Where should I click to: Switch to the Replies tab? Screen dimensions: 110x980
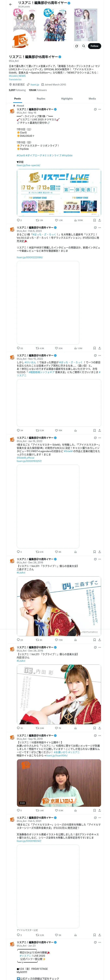pos(41,98)
